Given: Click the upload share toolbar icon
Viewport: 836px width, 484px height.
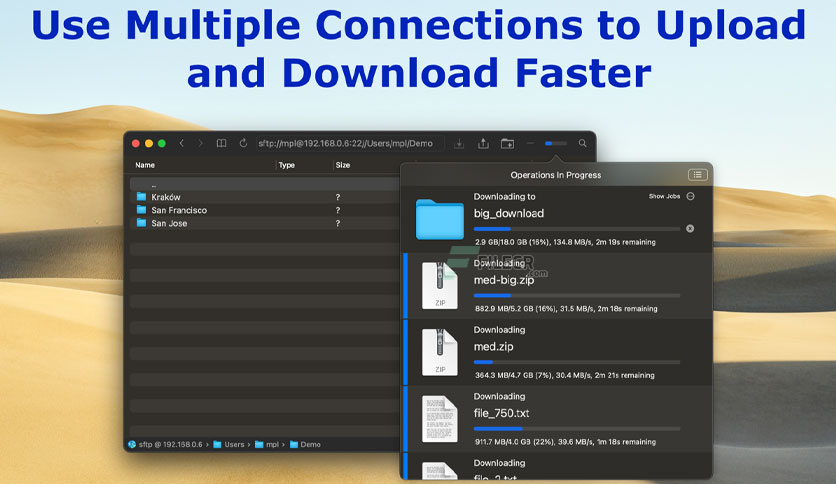Looking at the screenshot, I should pos(483,143).
